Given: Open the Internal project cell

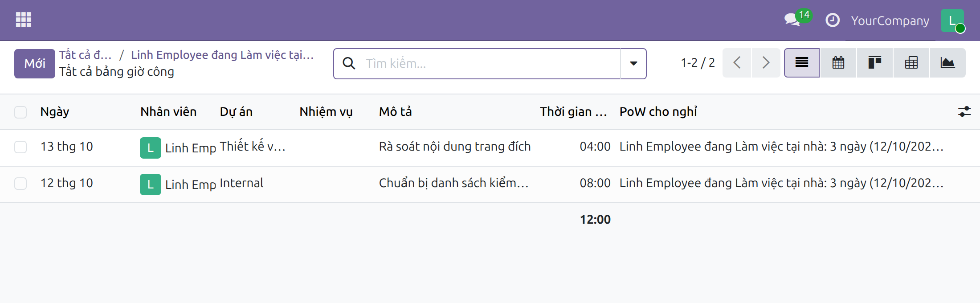Looking at the screenshot, I should [241, 183].
